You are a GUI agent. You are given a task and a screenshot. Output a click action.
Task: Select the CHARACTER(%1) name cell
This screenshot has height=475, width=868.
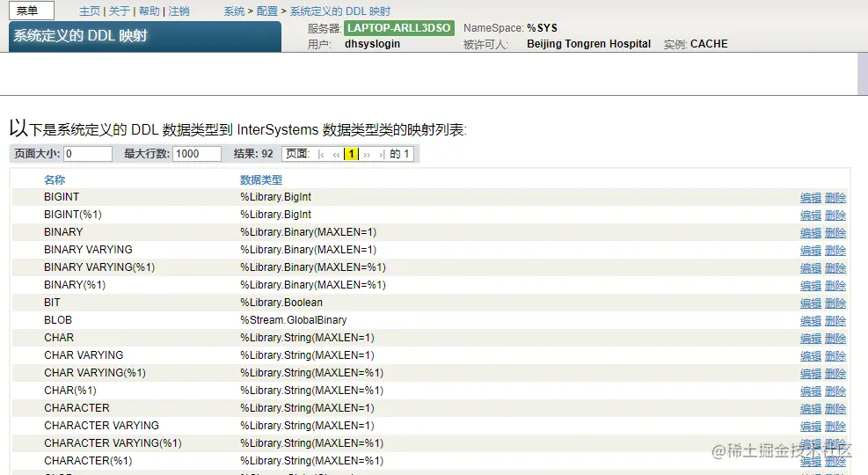88,461
